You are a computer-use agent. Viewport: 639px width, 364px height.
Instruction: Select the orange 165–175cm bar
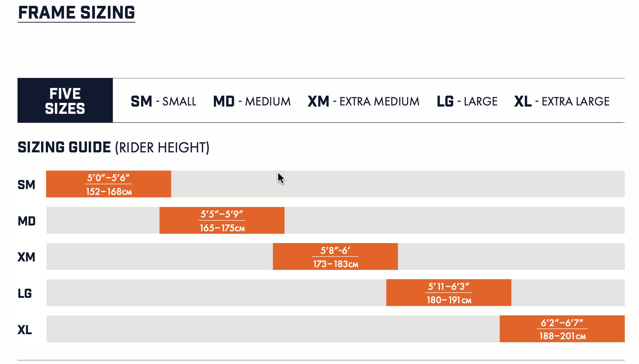(x=222, y=220)
